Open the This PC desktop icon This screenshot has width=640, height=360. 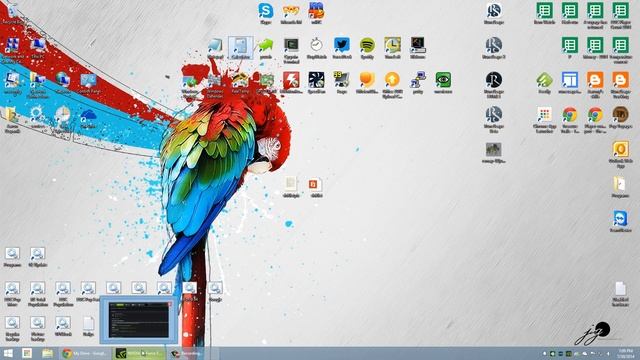[38, 46]
